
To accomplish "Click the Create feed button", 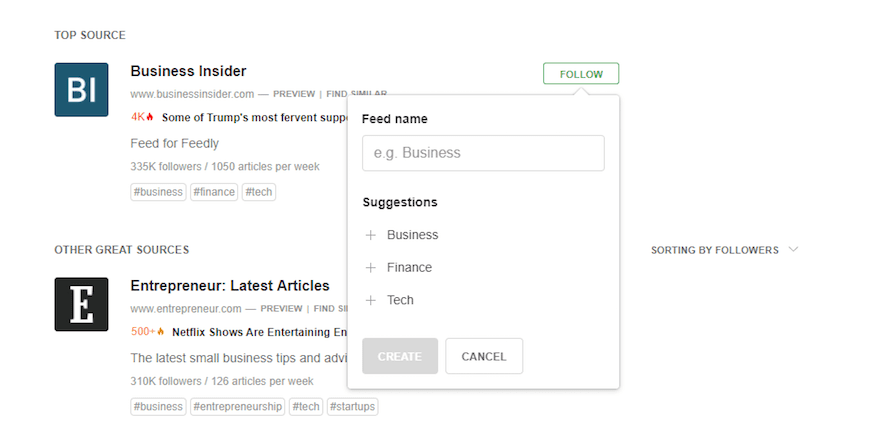I will pos(400,356).
